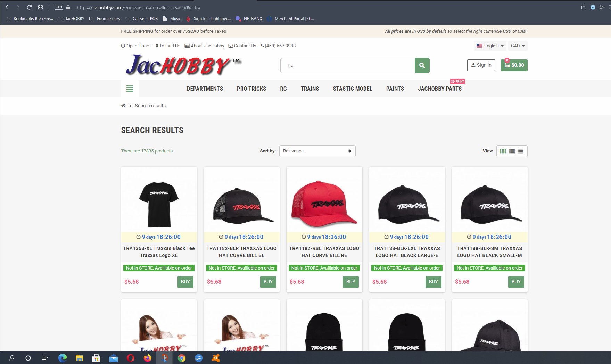Image resolution: width=611 pixels, height=364 pixels.
Task: Click the send arrow icon in address bar
Action: tap(602, 7)
